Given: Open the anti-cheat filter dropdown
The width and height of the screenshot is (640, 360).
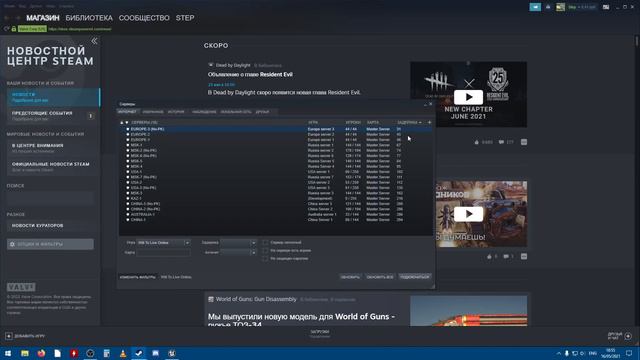Looking at the screenshot, I should tap(238, 253).
